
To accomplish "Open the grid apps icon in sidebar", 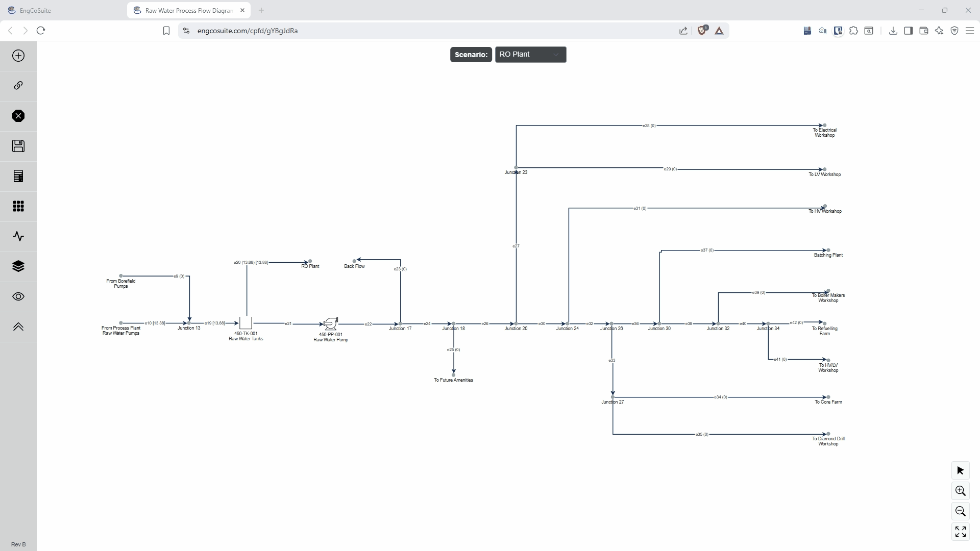I will (18, 206).
